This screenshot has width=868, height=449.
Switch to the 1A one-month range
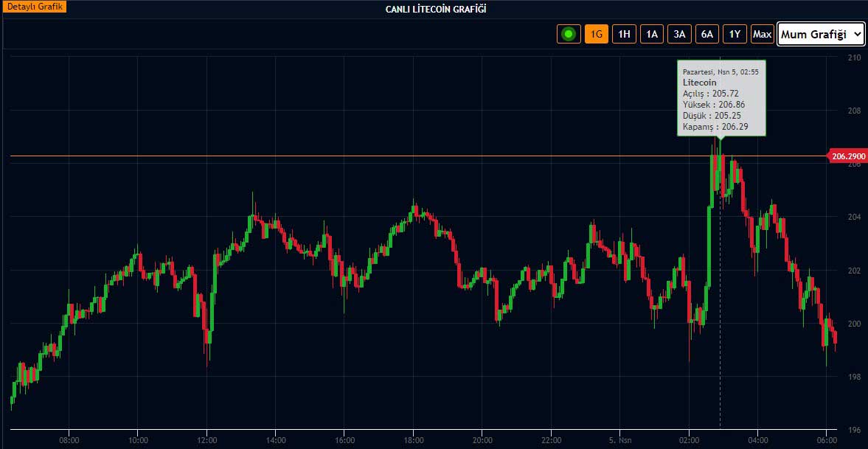[652, 34]
